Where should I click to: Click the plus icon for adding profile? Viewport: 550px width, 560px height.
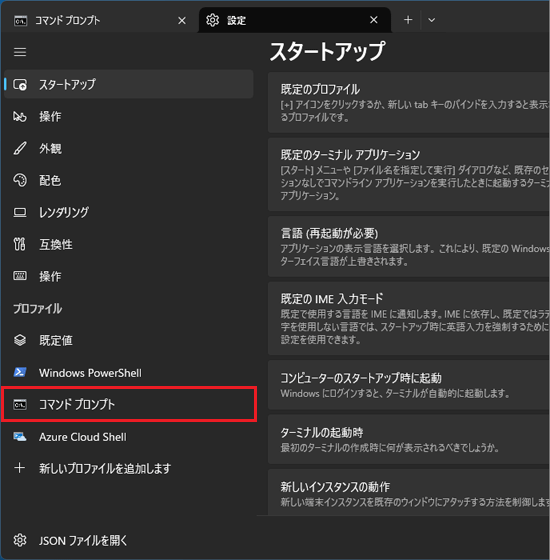point(20,468)
